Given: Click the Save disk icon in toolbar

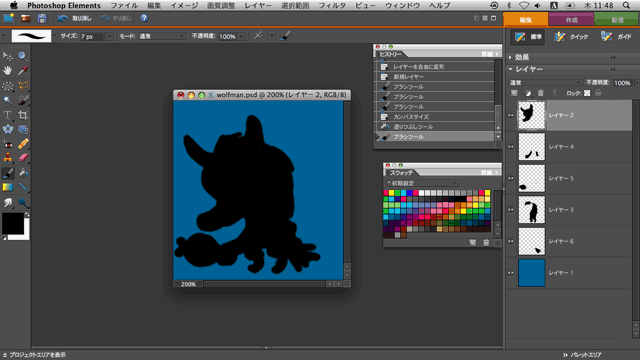Looking at the screenshot, I should (x=42, y=18).
